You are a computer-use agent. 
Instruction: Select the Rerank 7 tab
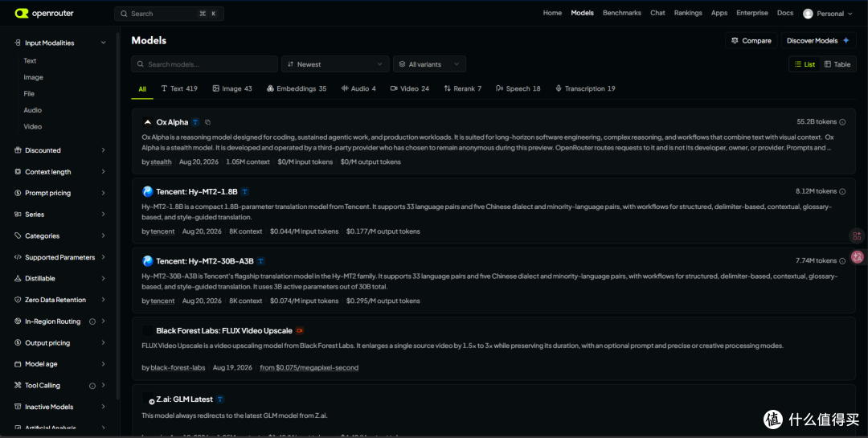point(463,88)
